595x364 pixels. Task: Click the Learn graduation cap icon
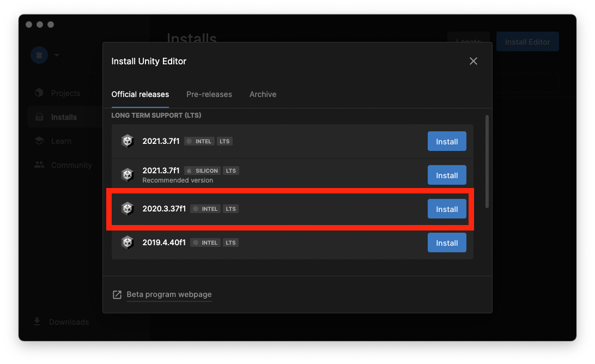(x=39, y=141)
